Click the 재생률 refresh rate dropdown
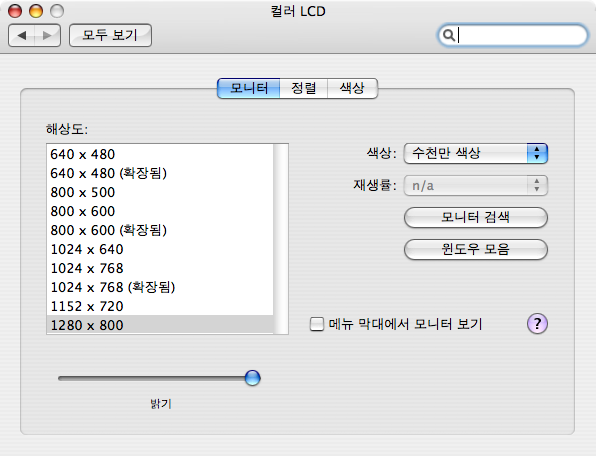The height and width of the screenshot is (456, 596). click(x=476, y=185)
